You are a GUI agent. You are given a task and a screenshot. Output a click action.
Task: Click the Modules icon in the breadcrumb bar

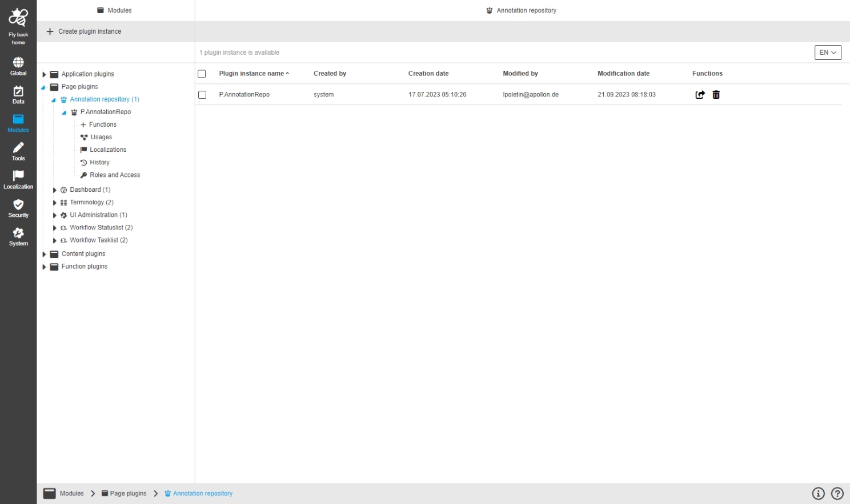pyautogui.click(x=50, y=494)
